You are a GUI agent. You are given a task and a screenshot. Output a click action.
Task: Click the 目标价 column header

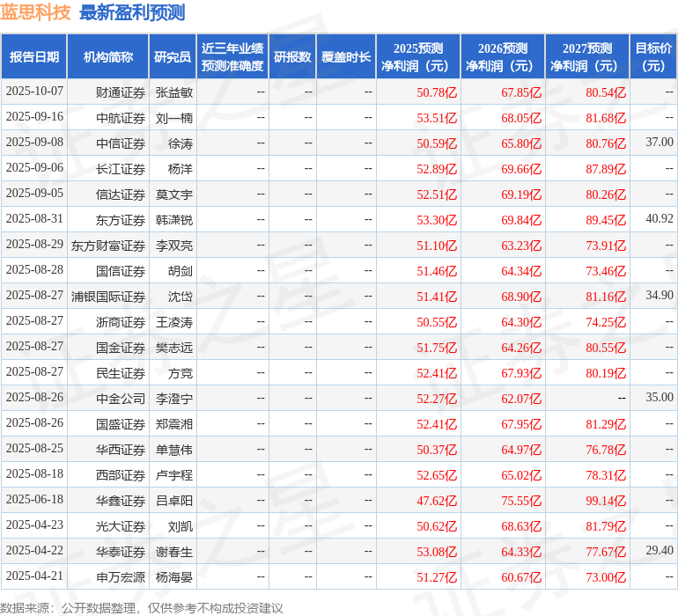click(x=653, y=57)
